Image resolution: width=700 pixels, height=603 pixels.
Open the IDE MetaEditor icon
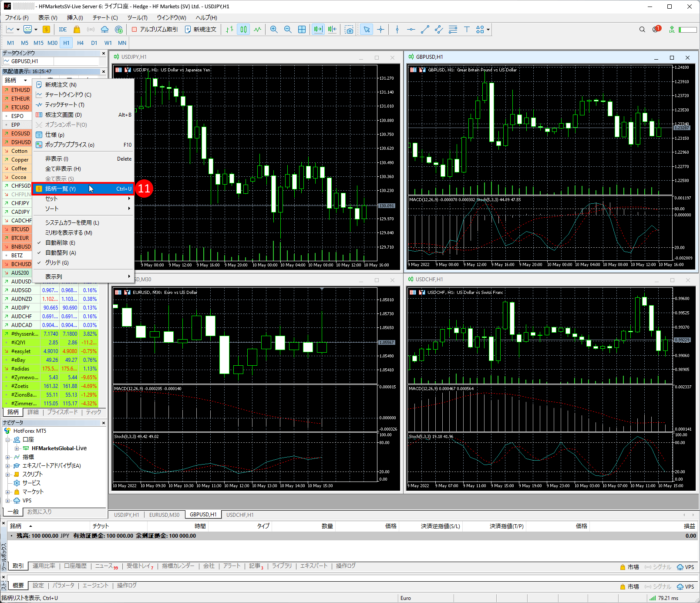(63, 30)
